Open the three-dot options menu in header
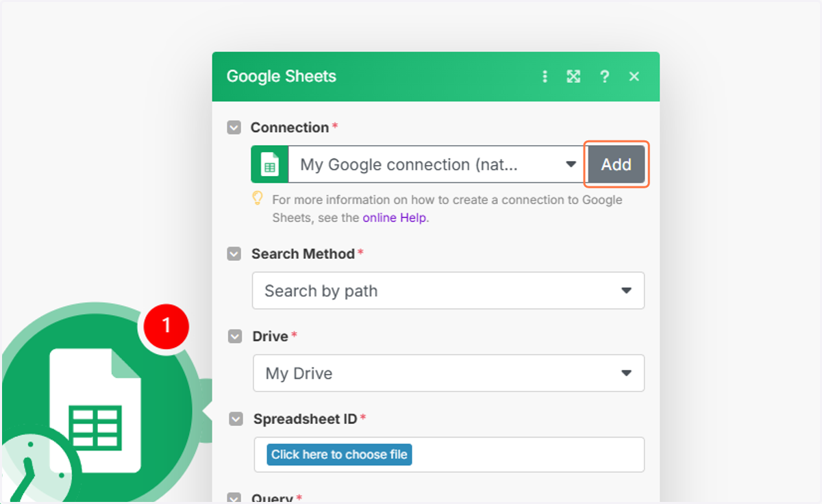Image resolution: width=822 pixels, height=504 pixels. point(545,77)
